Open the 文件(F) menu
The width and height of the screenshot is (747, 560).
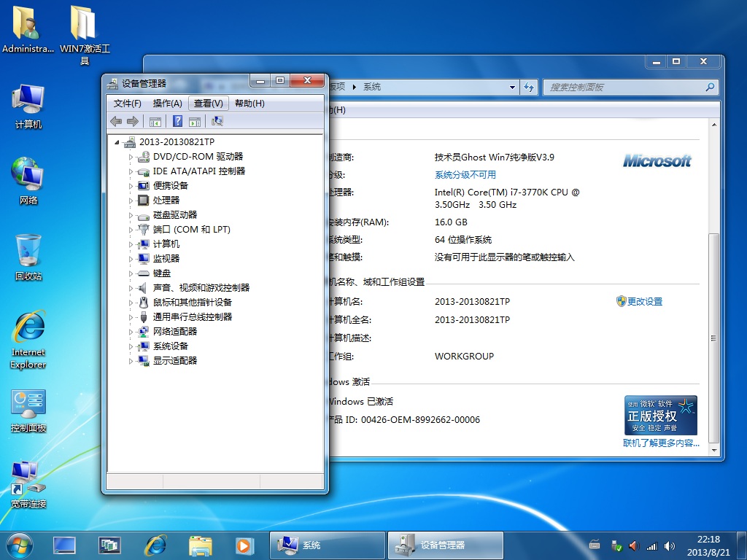click(x=127, y=104)
